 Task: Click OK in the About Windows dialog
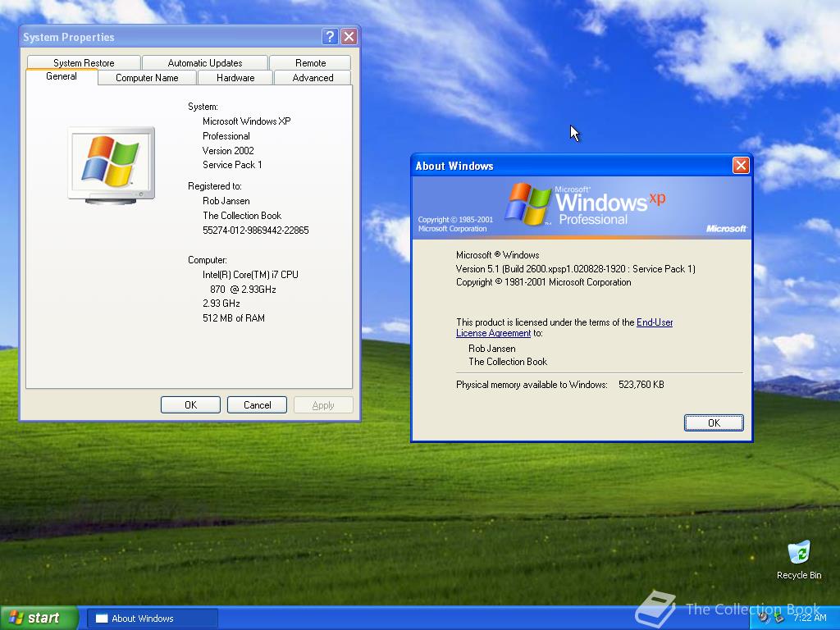pos(714,422)
